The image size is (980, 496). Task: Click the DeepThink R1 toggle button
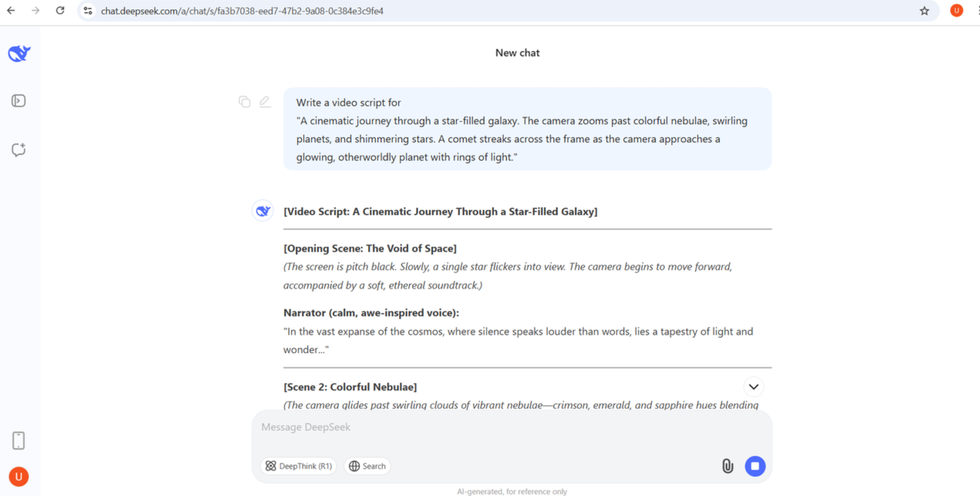(x=300, y=466)
